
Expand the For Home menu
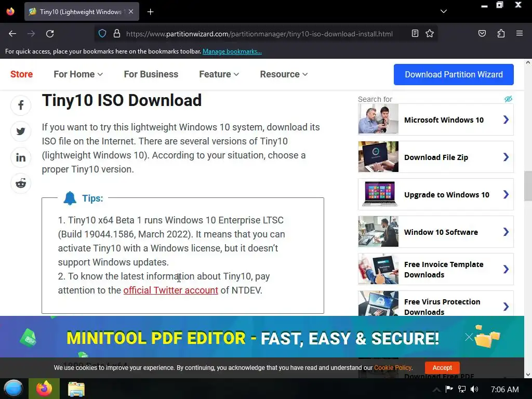click(x=78, y=74)
